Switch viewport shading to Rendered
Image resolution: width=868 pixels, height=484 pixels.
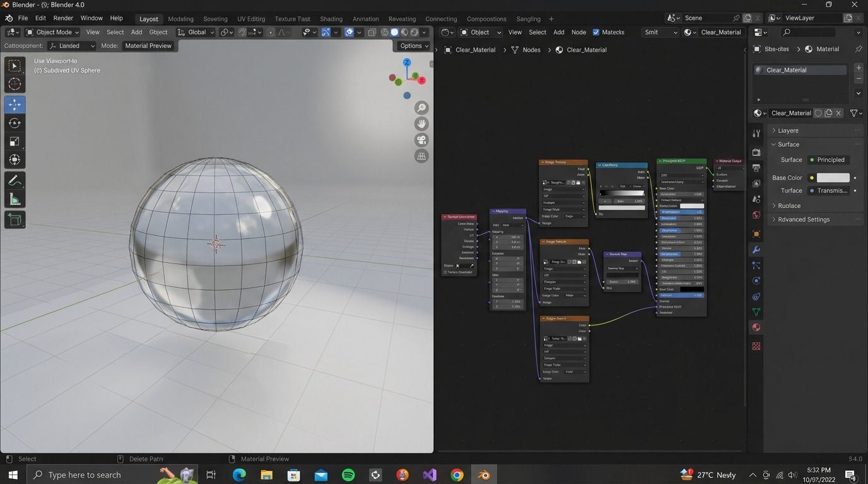pyautogui.click(x=414, y=32)
